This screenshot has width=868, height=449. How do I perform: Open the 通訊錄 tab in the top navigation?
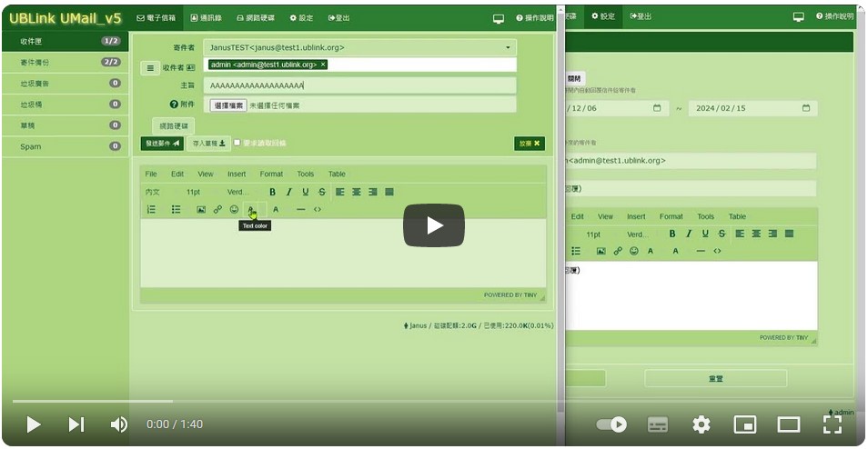click(x=207, y=17)
